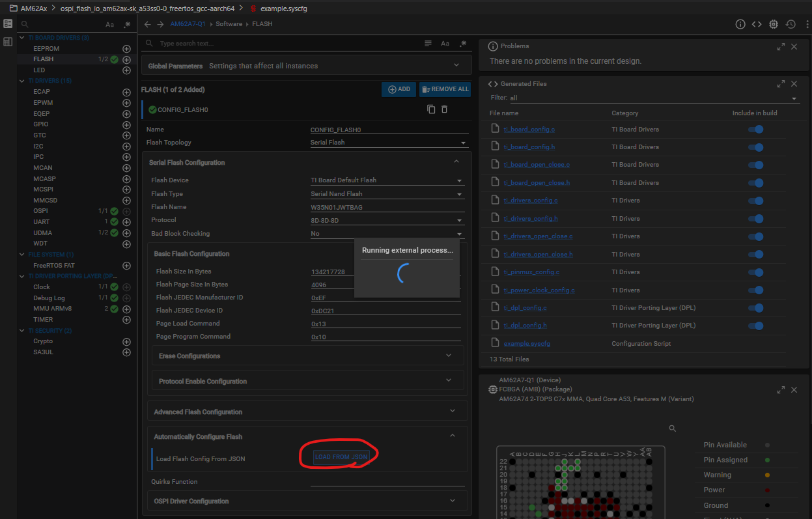Add a FreeRTOS FAT instance

point(126,266)
